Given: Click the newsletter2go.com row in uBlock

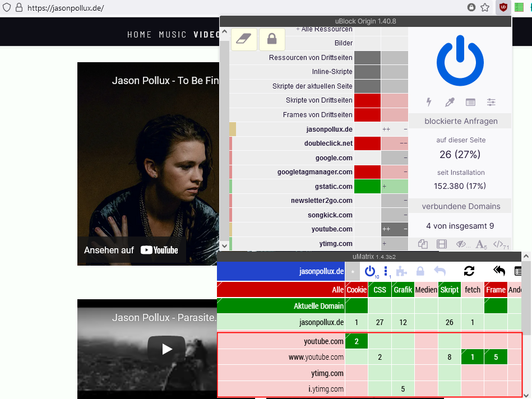Looking at the screenshot, I should [319, 201].
